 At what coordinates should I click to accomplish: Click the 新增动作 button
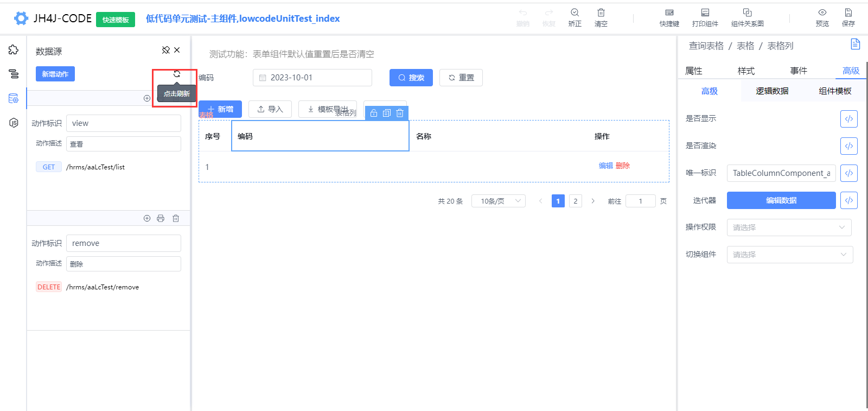coord(55,74)
